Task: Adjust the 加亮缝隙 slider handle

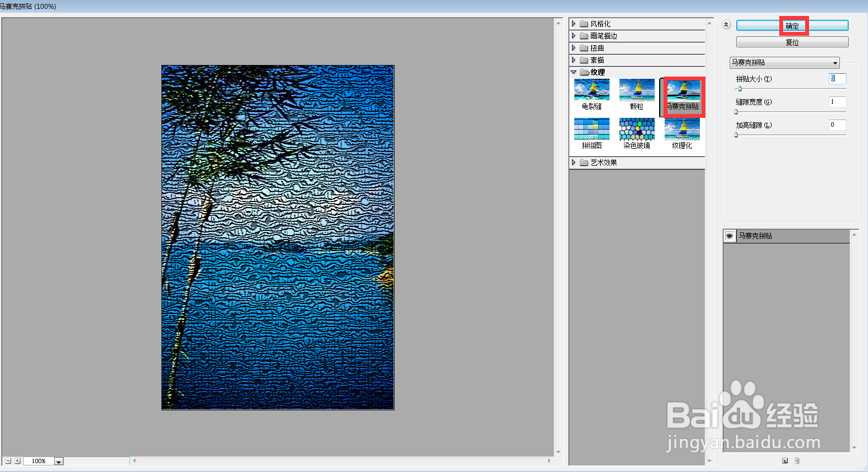Action: 736,135
